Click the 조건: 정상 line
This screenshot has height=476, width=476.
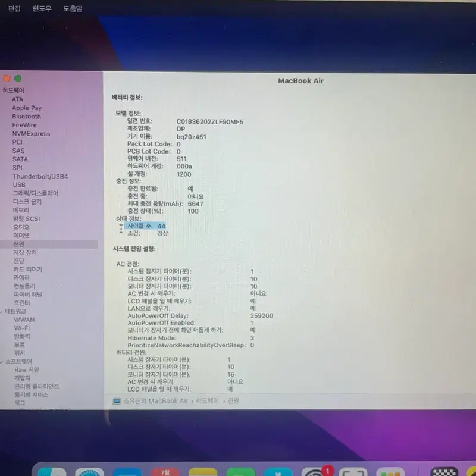click(148, 233)
